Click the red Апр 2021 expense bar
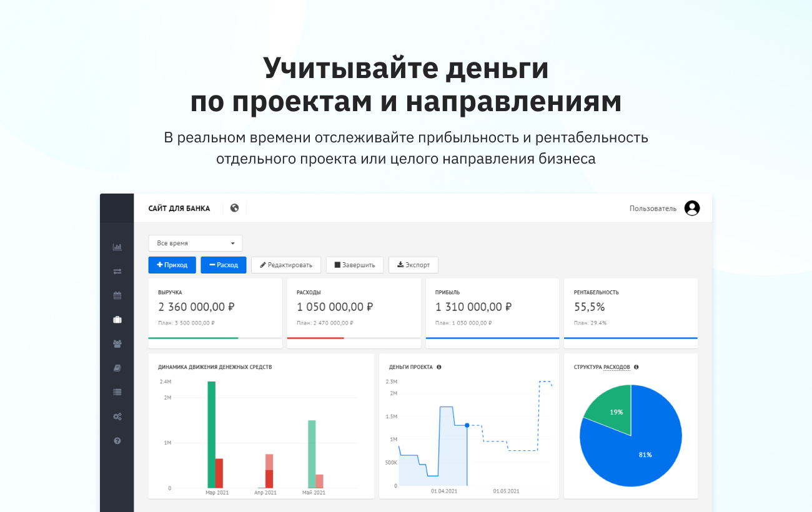Image resolution: width=812 pixels, height=512 pixels. click(x=269, y=479)
